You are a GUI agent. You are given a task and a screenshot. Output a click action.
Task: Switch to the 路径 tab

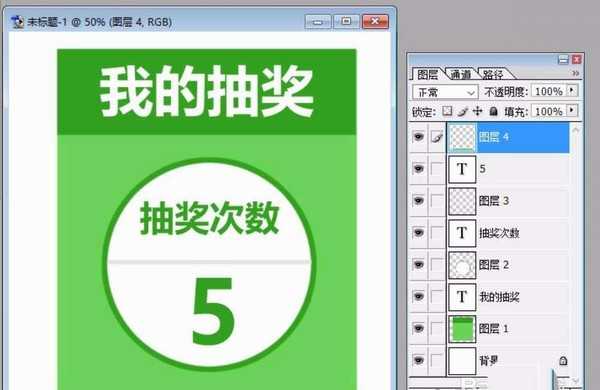(493, 74)
